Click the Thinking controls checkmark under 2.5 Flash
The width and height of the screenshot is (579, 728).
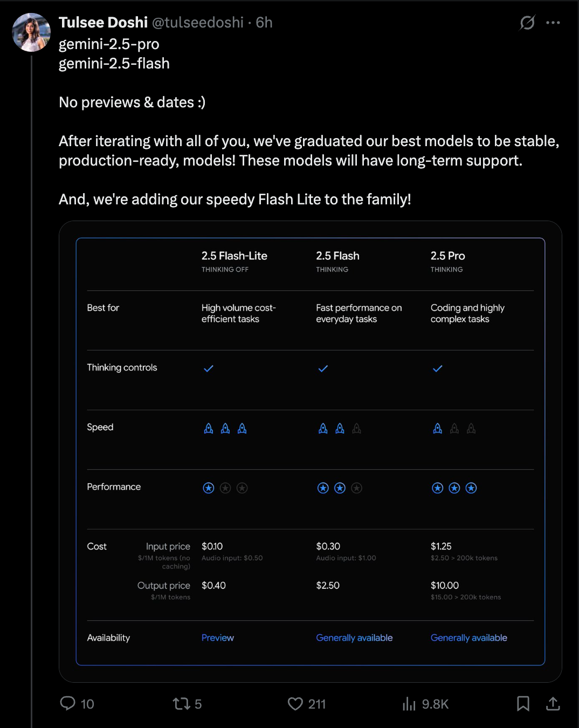coord(323,369)
